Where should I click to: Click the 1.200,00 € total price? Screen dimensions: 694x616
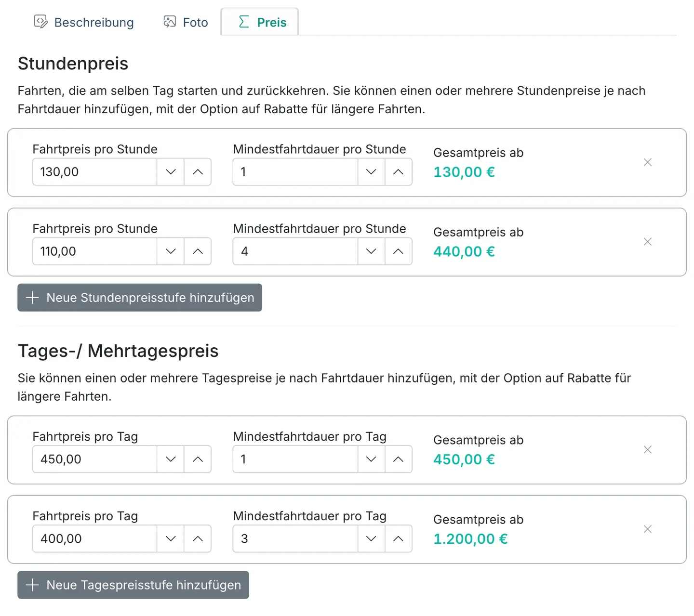[x=470, y=539]
